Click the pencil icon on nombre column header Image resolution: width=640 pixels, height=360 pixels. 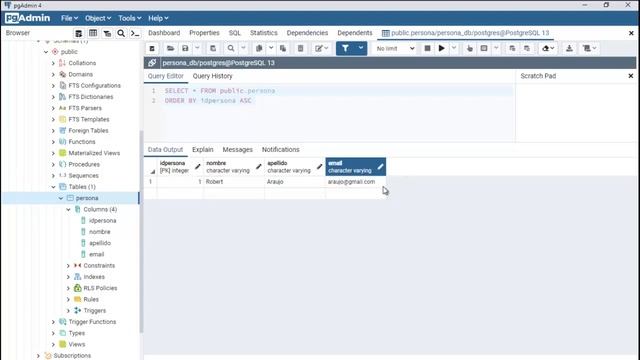click(x=258, y=167)
